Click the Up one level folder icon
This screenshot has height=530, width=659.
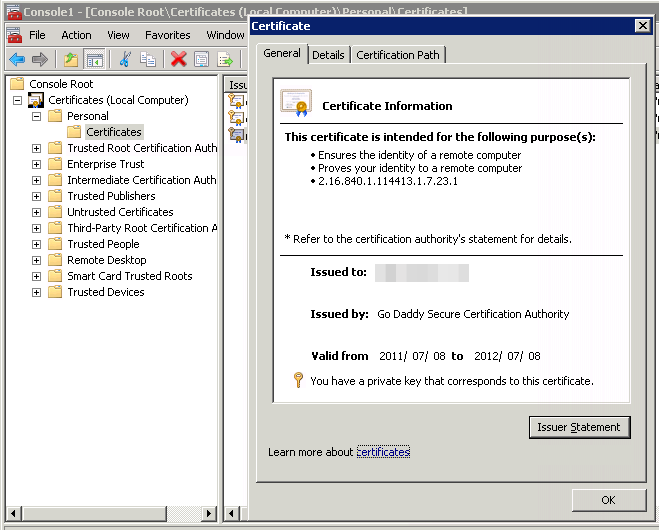click(70, 59)
